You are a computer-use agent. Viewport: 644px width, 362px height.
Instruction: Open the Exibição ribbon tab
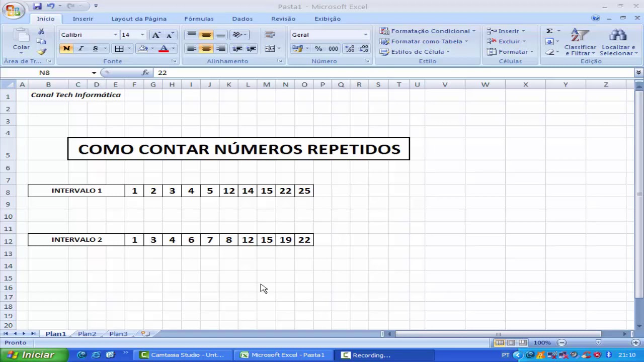point(328,19)
